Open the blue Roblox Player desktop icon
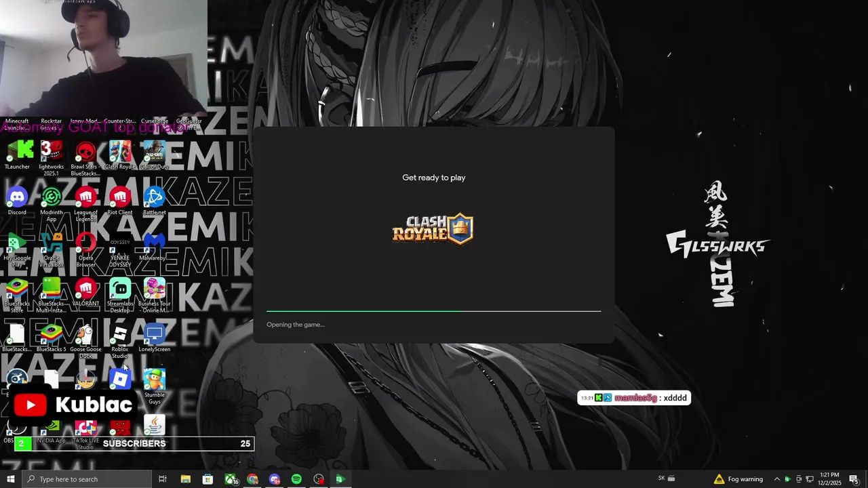 coord(120,380)
